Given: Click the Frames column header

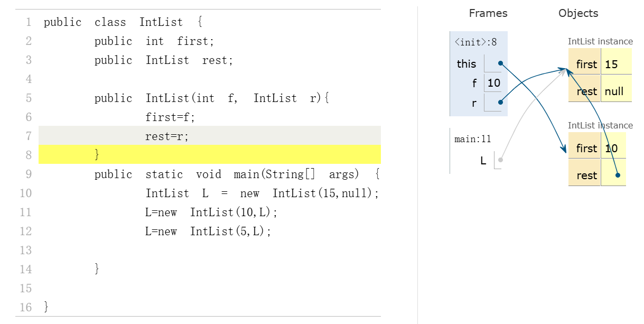Looking at the screenshot, I should coord(488,14).
